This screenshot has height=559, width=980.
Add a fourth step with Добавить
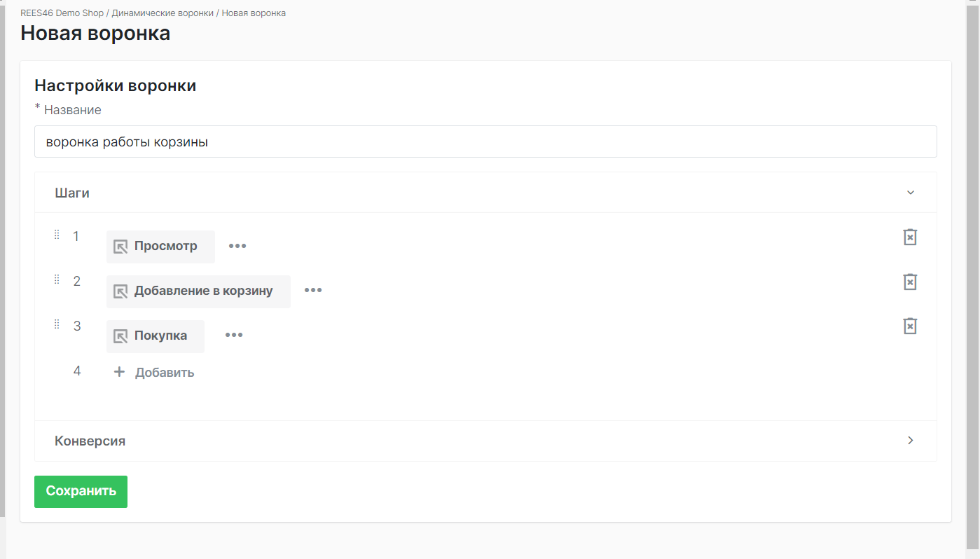(155, 373)
